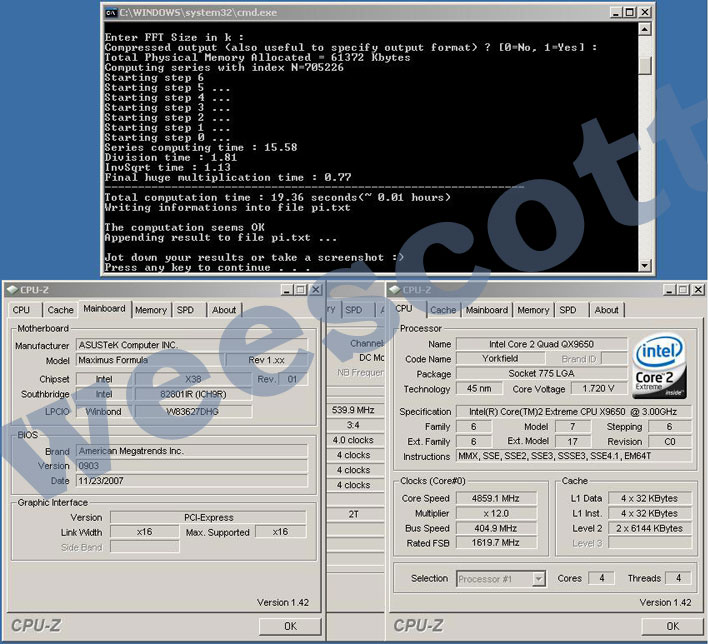Click the Specification field text
Screen dimensions: 708x644
click(573, 411)
